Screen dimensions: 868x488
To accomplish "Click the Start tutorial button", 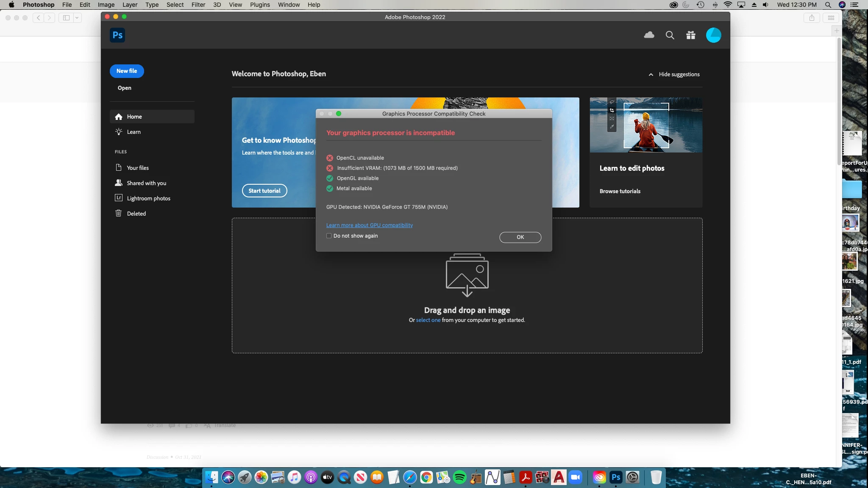I will tap(264, 191).
